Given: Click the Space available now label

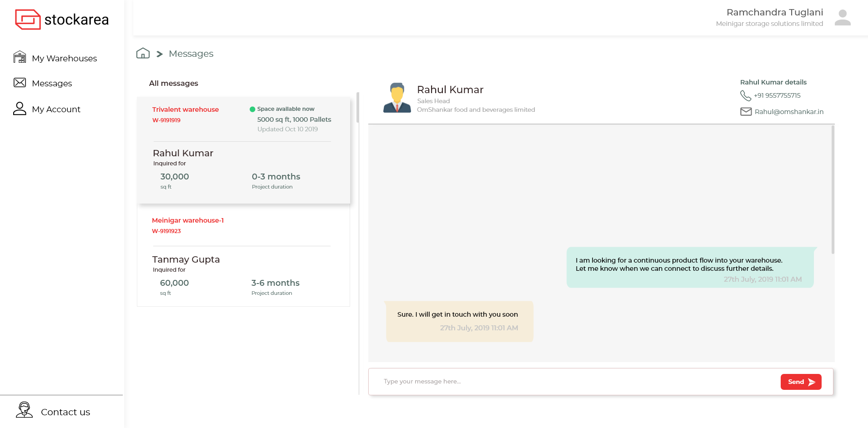Looking at the screenshot, I should pos(286,109).
